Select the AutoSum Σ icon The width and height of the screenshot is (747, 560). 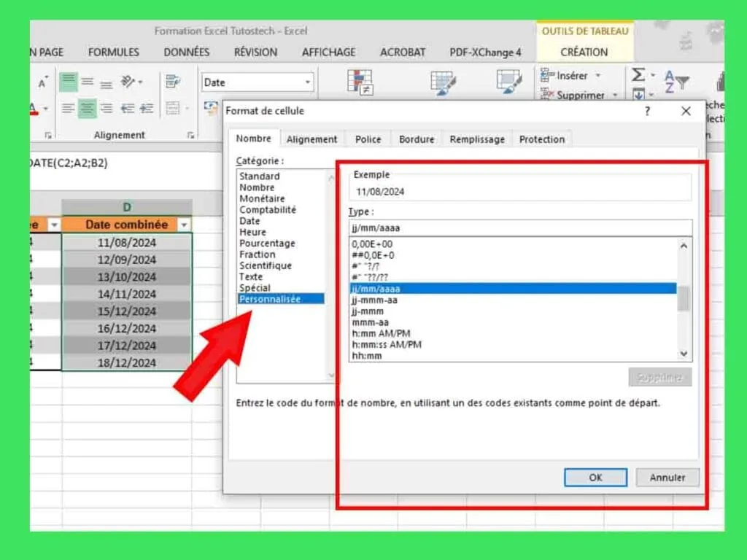(639, 74)
